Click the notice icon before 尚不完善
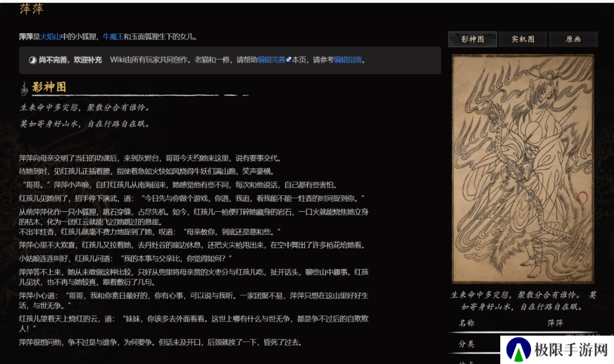This screenshot has width=614, height=364. (x=32, y=60)
